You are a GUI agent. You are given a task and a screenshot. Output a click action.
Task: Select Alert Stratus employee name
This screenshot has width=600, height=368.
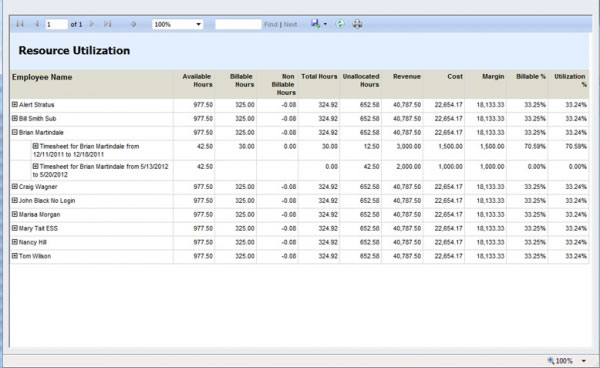[37, 105]
